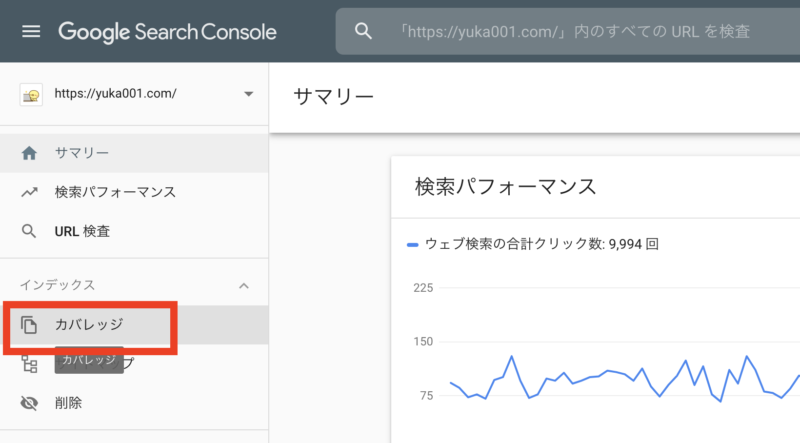Click the インデックス section header
Viewport: 800px width, 443px height.
point(134,285)
